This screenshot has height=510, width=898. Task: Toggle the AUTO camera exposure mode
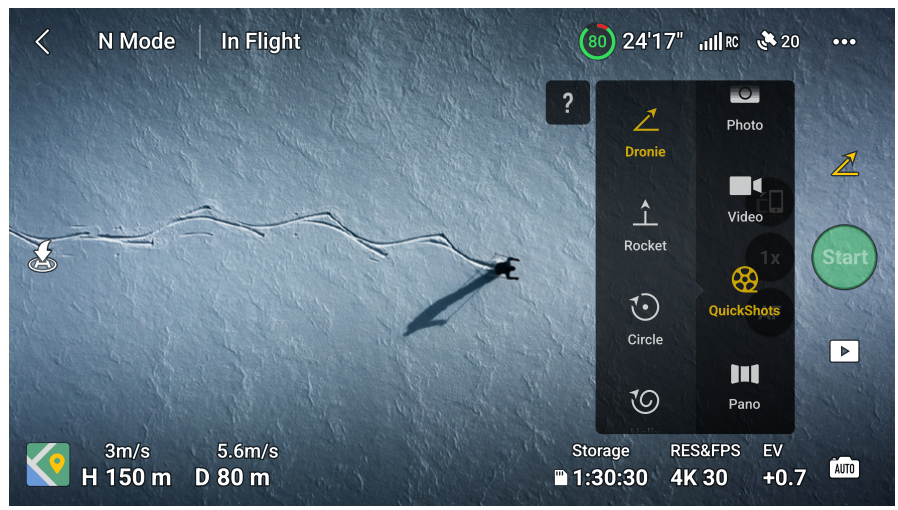844,468
